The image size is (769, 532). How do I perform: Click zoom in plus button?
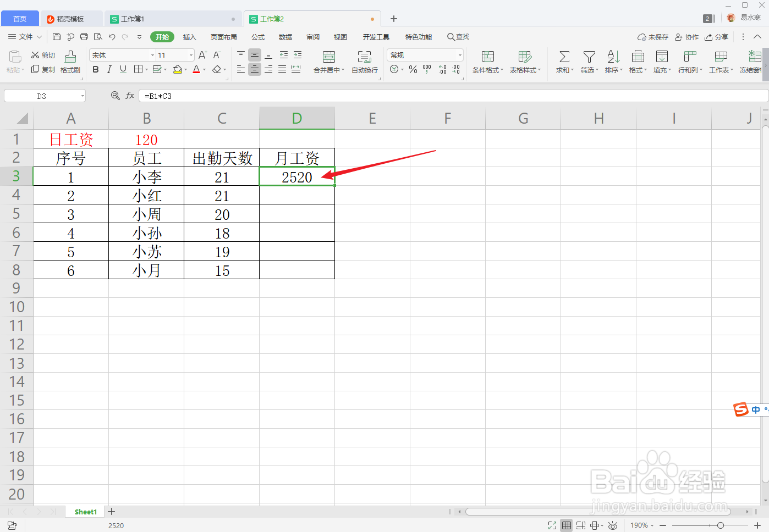(x=757, y=525)
